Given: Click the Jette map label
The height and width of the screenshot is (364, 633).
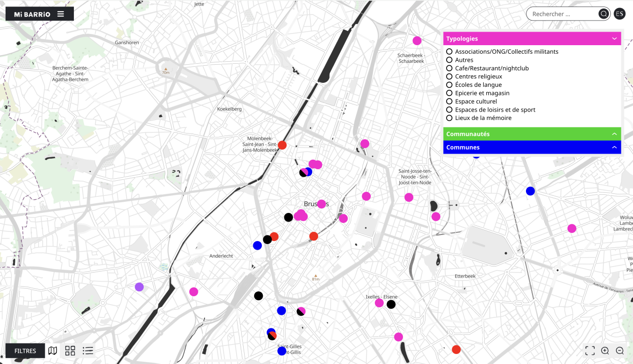Looking at the screenshot, I should 199,4.
